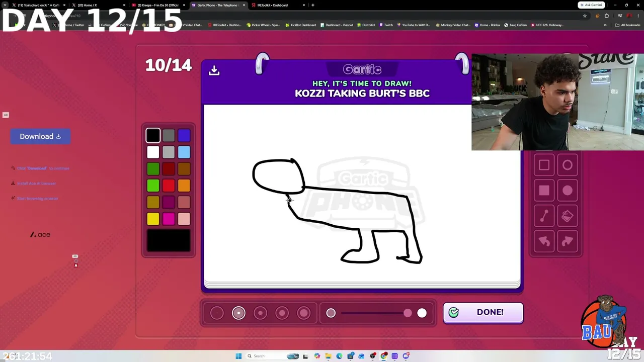Pick the light gray color swatch
The image size is (644, 362).
point(169,152)
